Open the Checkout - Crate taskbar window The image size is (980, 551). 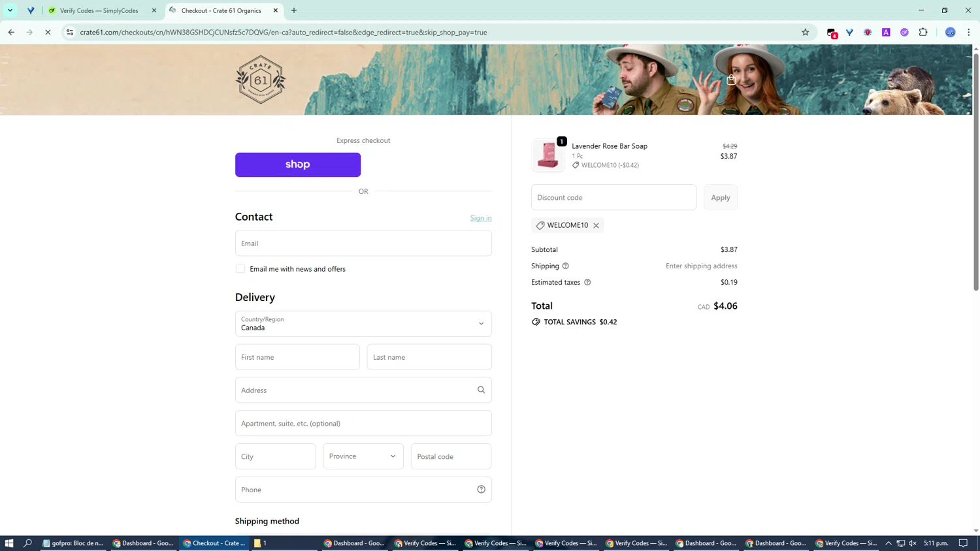(x=214, y=543)
